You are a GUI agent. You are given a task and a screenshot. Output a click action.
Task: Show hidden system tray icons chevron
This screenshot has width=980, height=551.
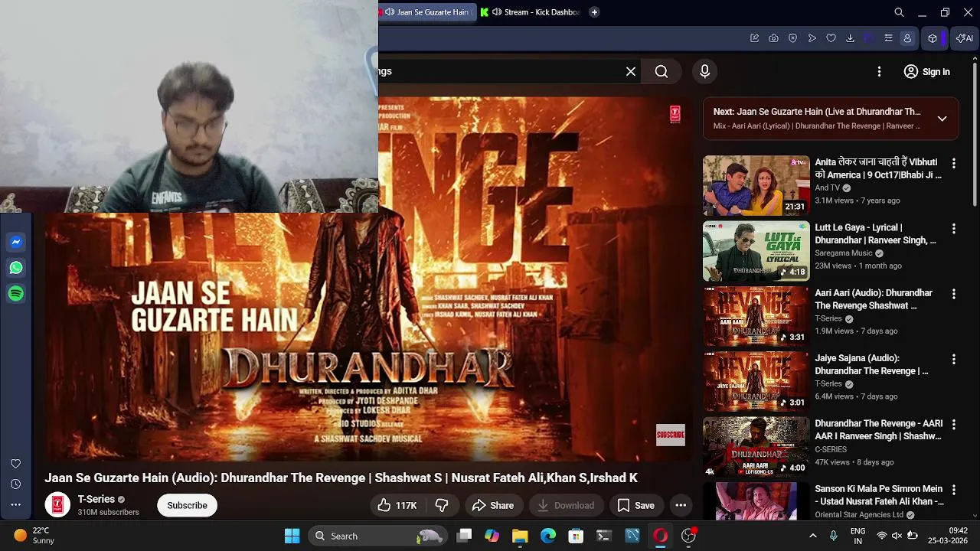coord(812,536)
